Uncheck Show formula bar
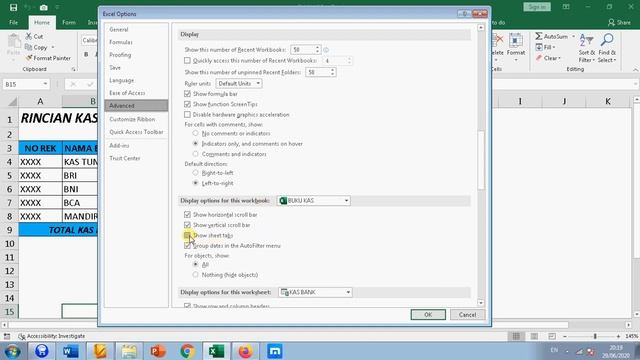Screen dimensions: 640x360 coord(187,94)
